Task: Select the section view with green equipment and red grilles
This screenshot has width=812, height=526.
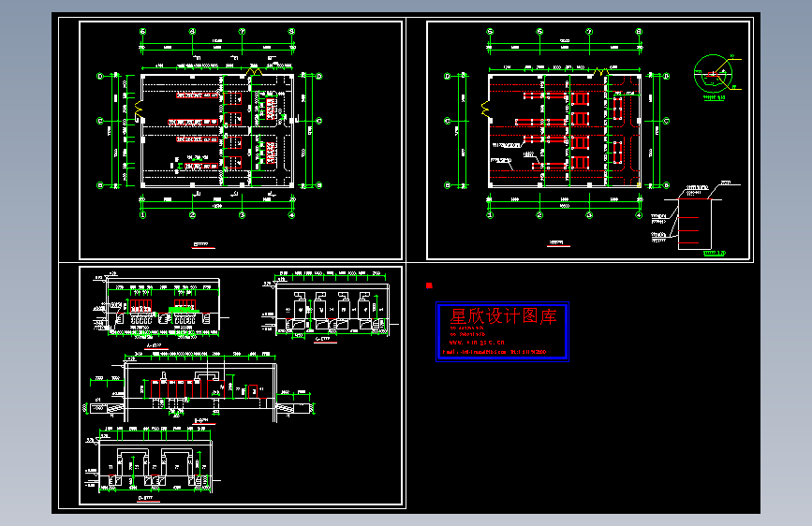Action: point(161,308)
